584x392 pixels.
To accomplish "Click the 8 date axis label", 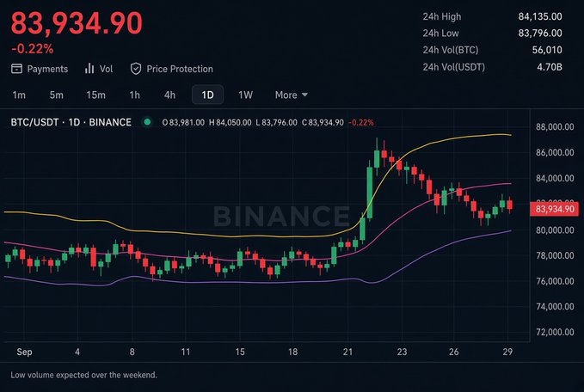I will pyautogui.click(x=132, y=352).
